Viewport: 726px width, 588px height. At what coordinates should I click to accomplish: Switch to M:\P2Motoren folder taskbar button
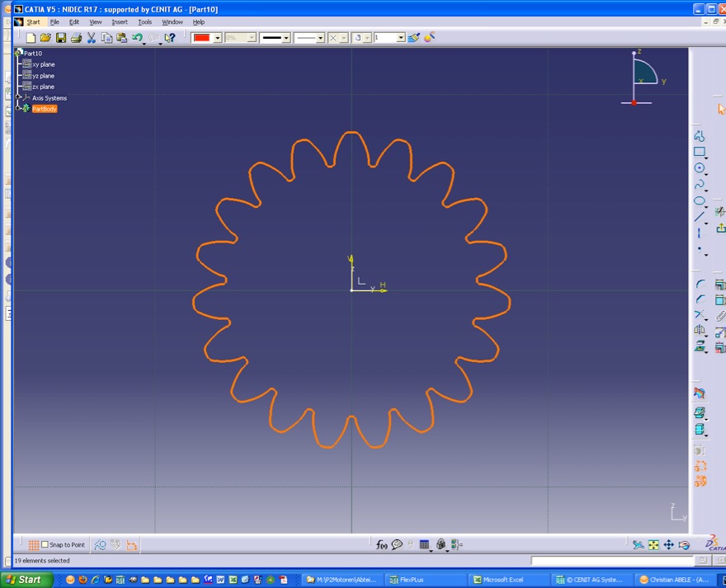point(342,580)
